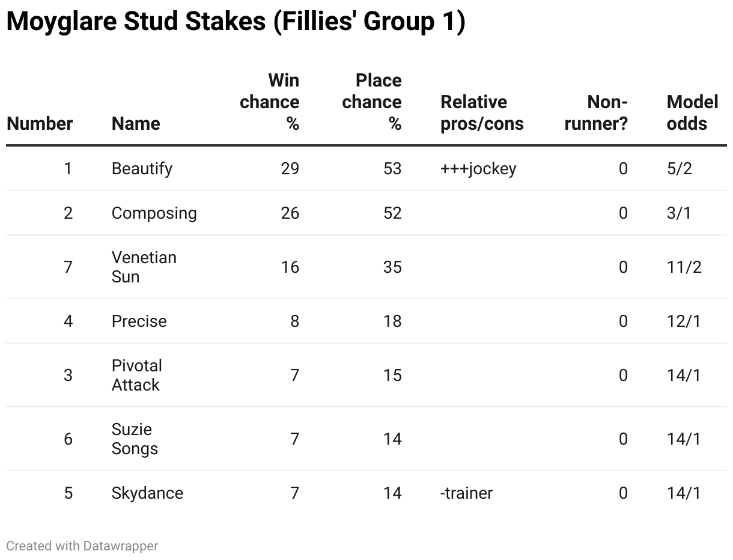The width and height of the screenshot is (733, 560).
Task: Select the Beautify horse name
Action: 142,169
